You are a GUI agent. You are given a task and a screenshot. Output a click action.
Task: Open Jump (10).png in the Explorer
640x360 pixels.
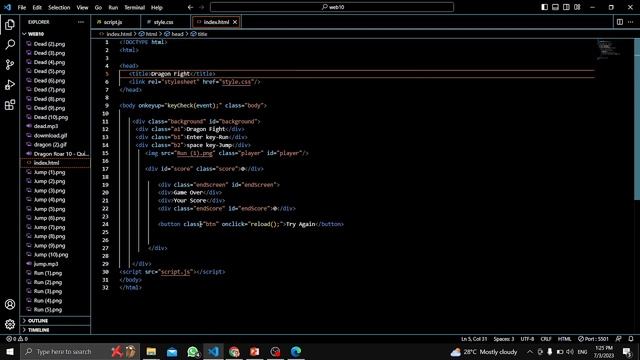pyautogui.click(x=55, y=255)
